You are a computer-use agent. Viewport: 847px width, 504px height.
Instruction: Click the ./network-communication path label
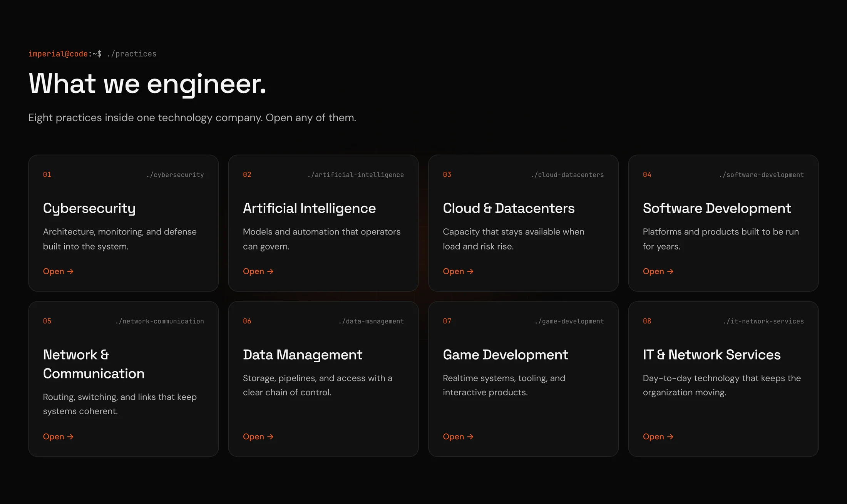159,321
